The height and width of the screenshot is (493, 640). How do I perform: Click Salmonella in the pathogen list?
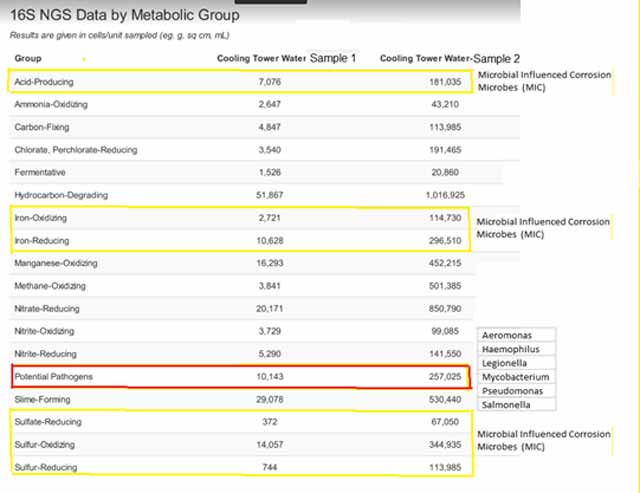point(506,405)
